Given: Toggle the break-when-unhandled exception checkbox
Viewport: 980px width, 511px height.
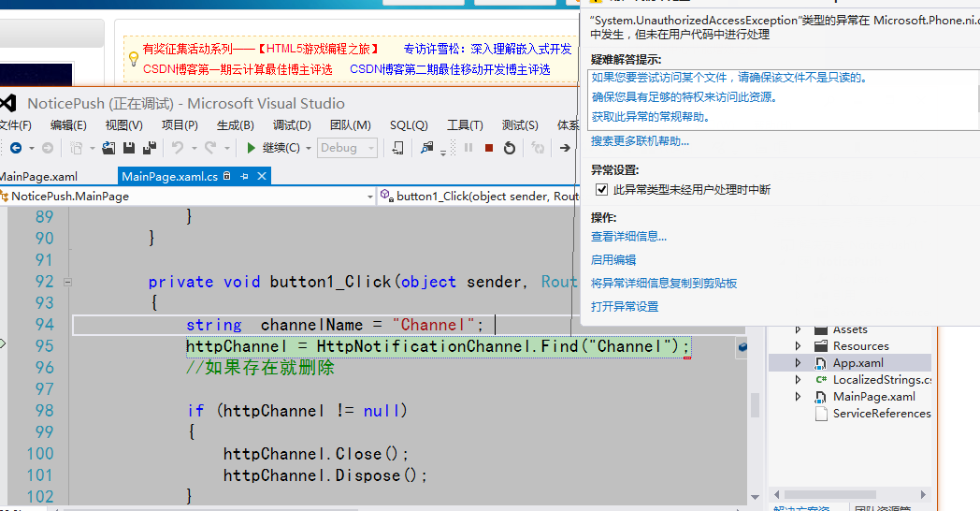Looking at the screenshot, I should [601, 189].
